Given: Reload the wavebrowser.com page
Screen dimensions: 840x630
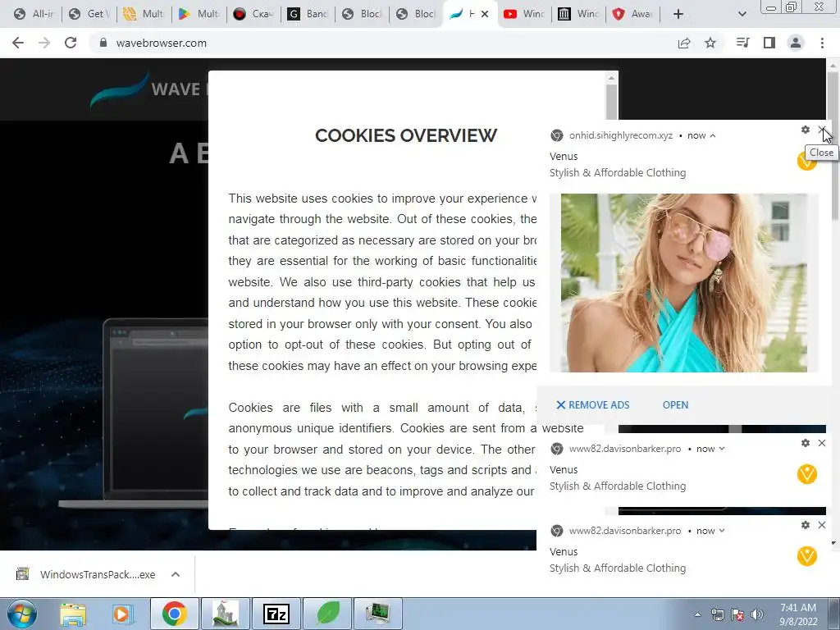Looking at the screenshot, I should pos(71,43).
